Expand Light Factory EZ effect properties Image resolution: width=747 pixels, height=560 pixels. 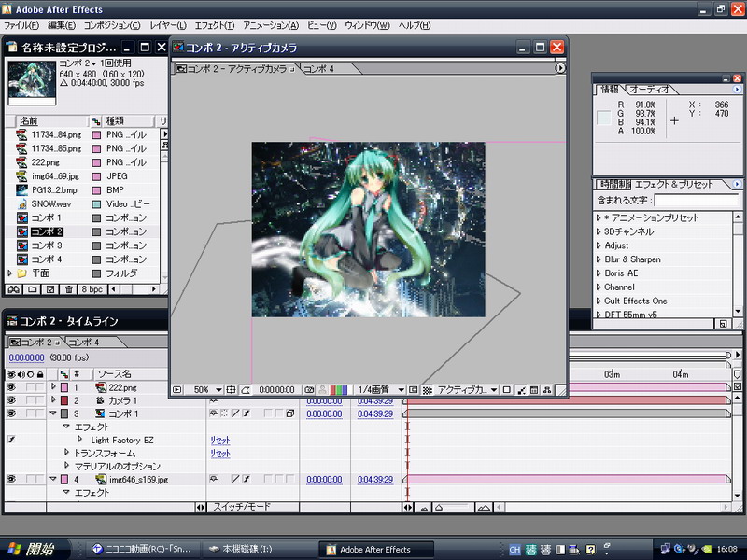coord(79,439)
